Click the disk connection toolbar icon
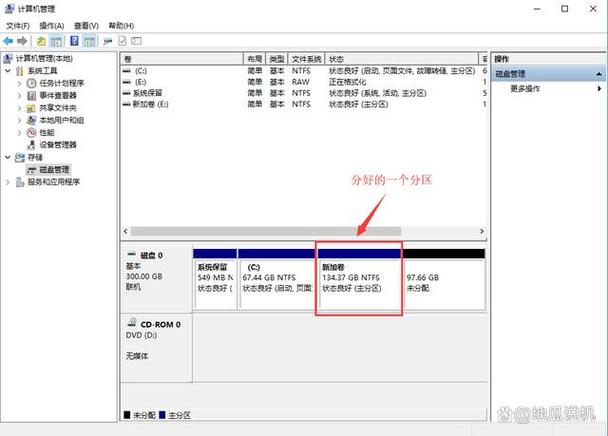This screenshot has height=436, width=608. (x=108, y=41)
